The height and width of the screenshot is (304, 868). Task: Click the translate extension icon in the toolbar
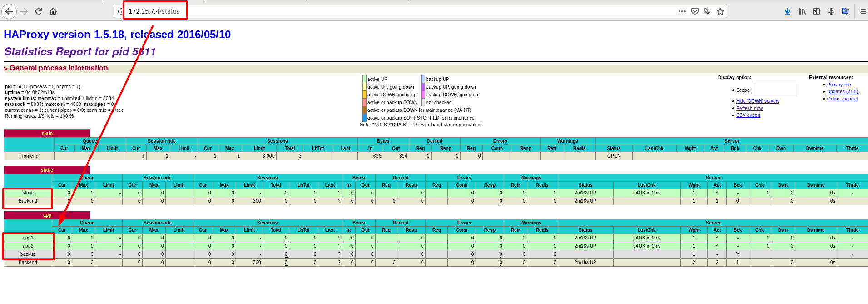click(x=846, y=11)
